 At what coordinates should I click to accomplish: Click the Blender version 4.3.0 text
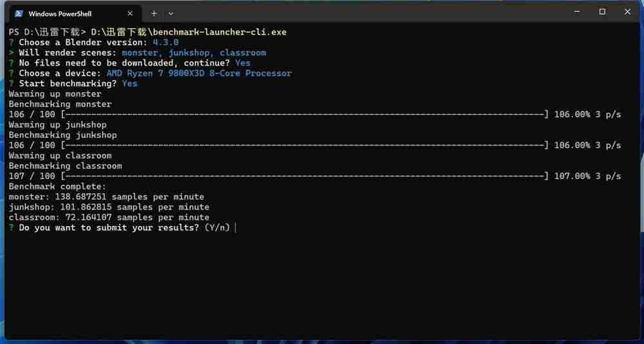coord(166,43)
